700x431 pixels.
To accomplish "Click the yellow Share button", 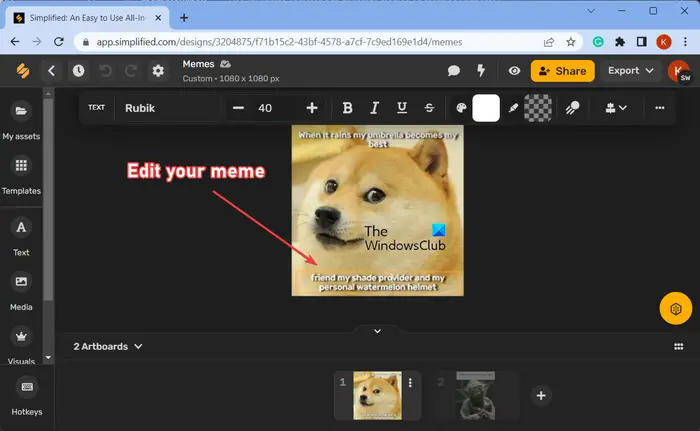I will tap(562, 71).
